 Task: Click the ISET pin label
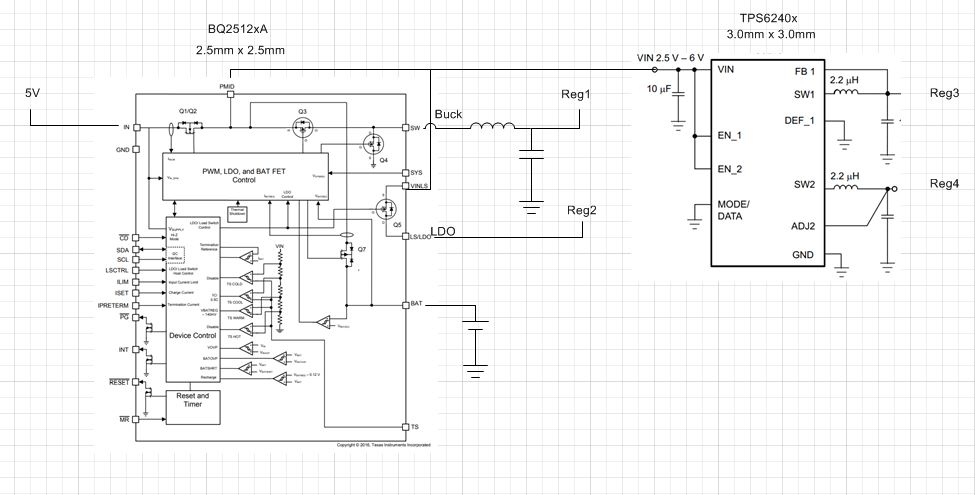click(122, 293)
